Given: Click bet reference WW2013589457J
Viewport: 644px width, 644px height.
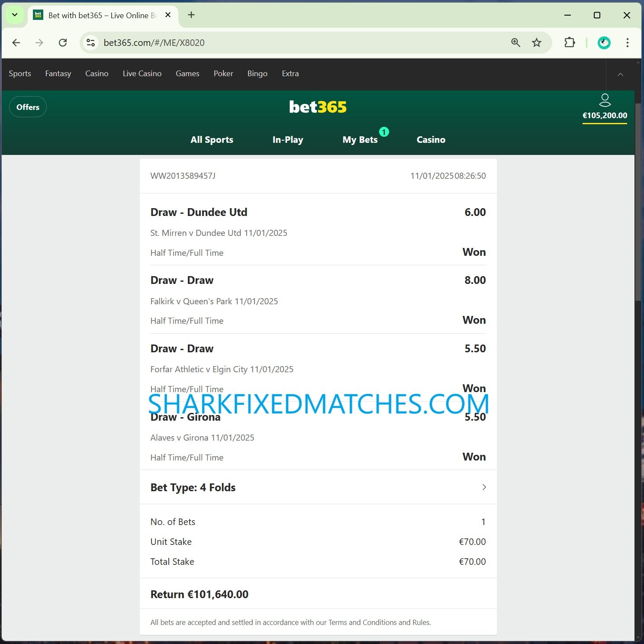Looking at the screenshot, I should 183,176.
